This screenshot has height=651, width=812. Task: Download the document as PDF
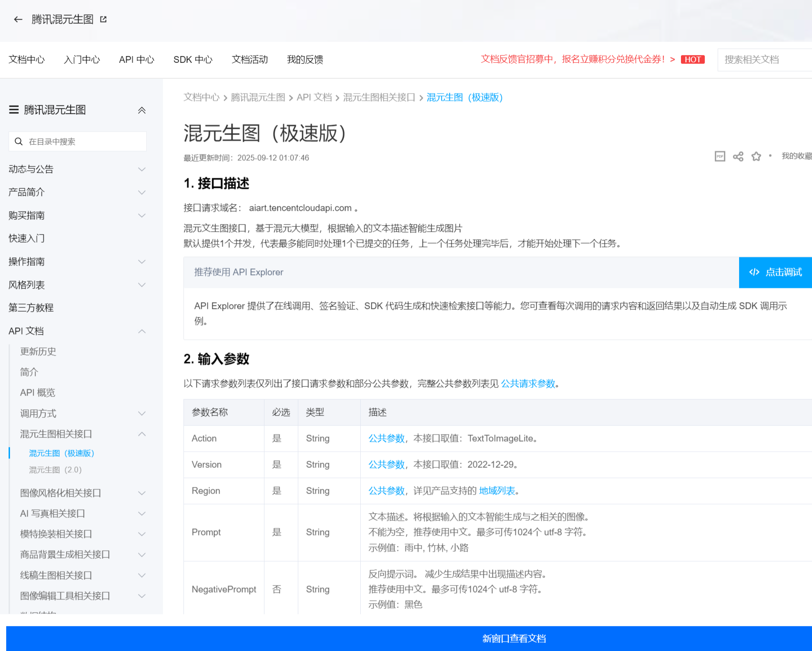(x=720, y=156)
